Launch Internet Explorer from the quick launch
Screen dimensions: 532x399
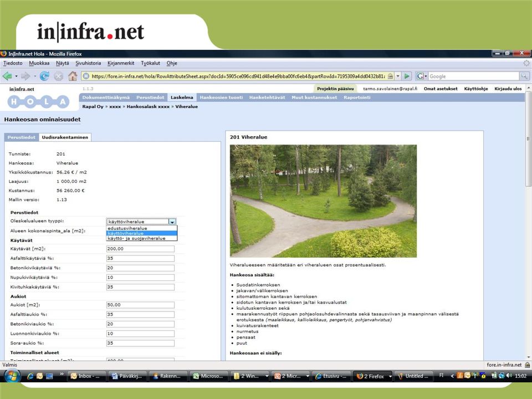(30, 376)
